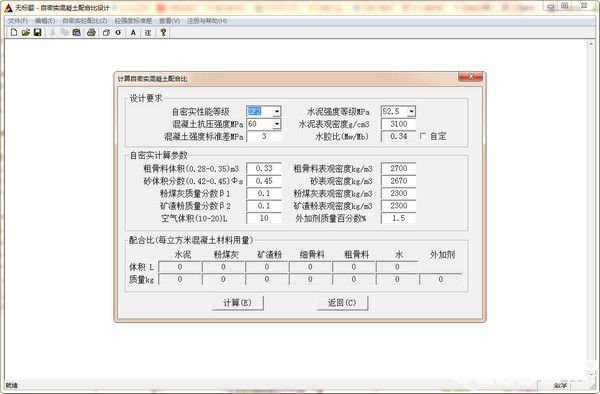Click the 空气体积 field showing 10
This screenshot has width=600, height=394.
264,218
